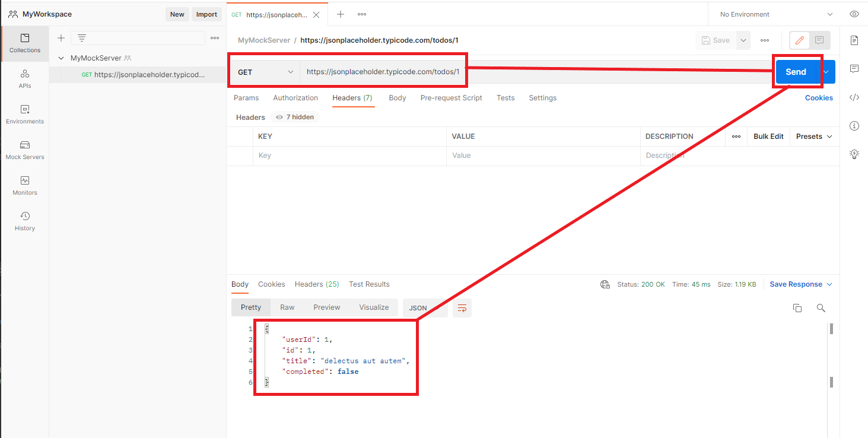Image resolution: width=868 pixels, height=438 pixels.
Task: Open the No Environment selector
Action: [x=776, y=14]
